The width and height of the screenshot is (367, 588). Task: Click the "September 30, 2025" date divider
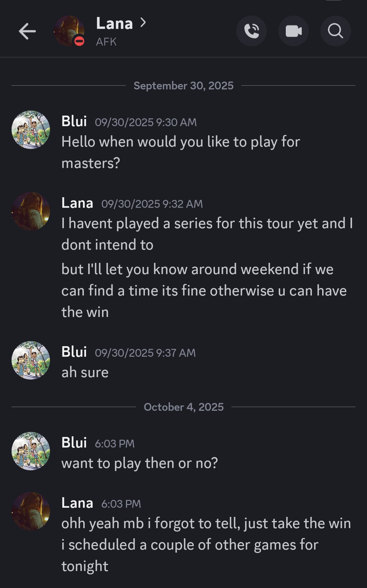[x=183, y=86]
